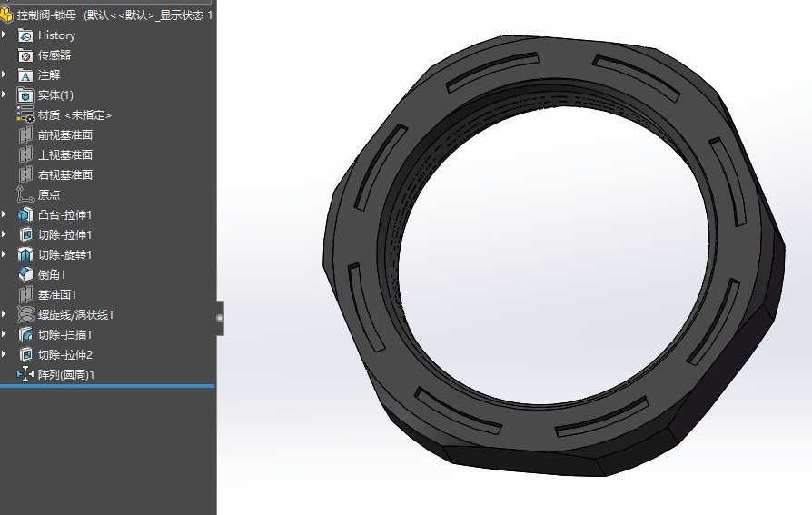812x515 pixels.
Task: Expand the 螺旋线/涡状线1 feature
Action: [x=5, y=314]
